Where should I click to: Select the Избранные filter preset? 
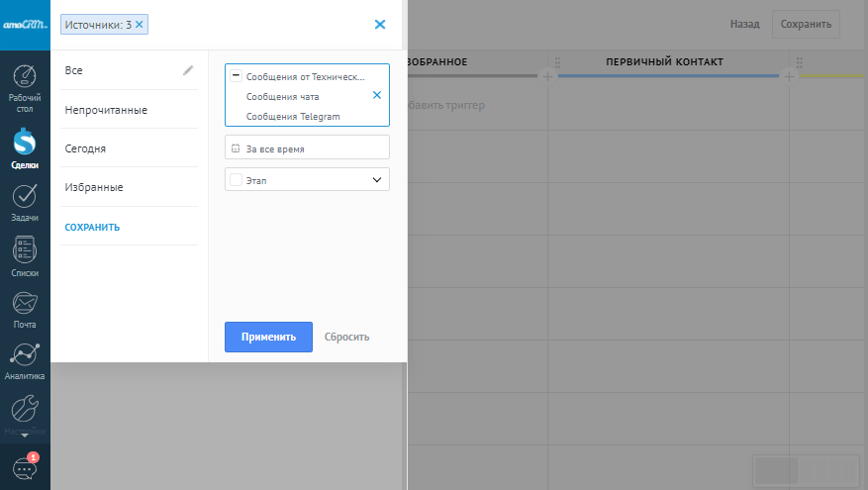(x=94, y=187)
